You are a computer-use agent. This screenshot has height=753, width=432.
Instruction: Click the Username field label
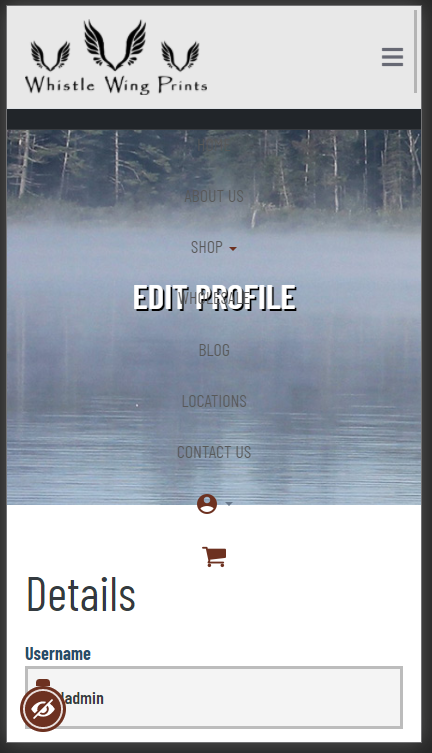pyautogui.click(x=58, y=654)
